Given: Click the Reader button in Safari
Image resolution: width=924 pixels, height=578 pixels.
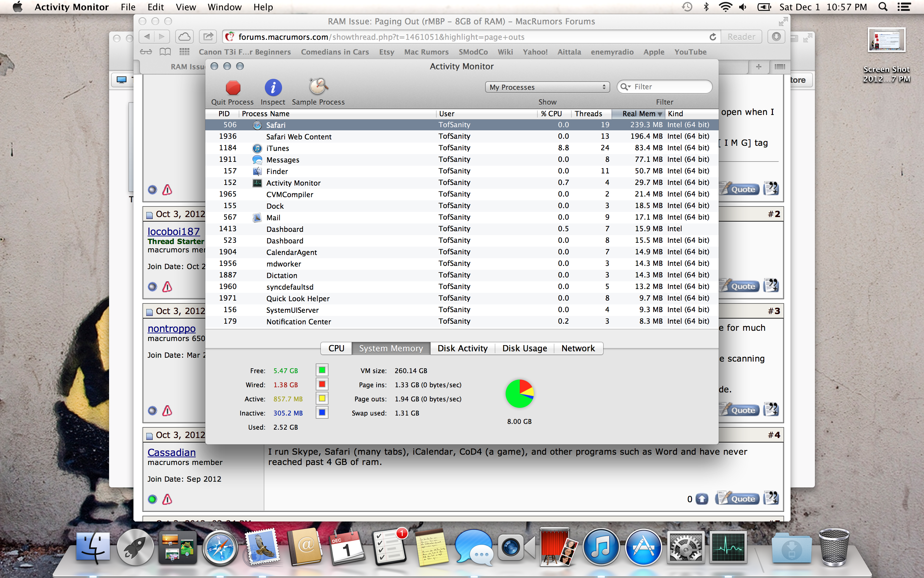Looking at the screenshot, I should point(741,37).
